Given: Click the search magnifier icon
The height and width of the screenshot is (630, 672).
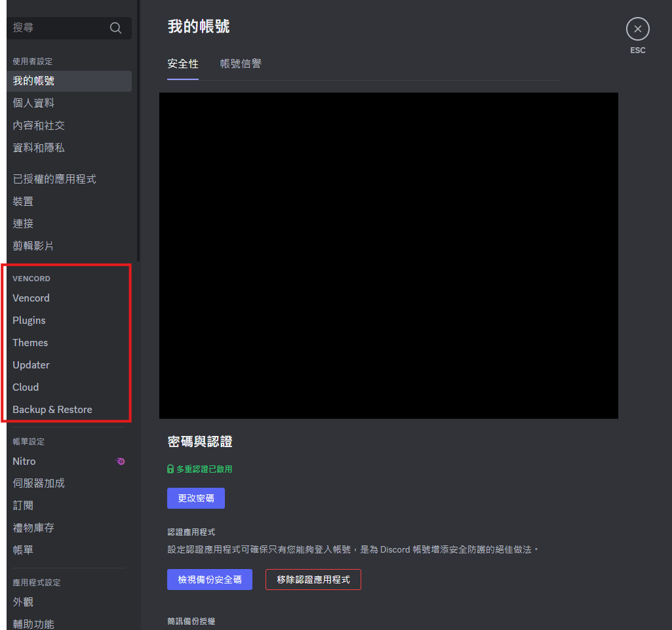Looking at the screenshot, I should 115,28.
